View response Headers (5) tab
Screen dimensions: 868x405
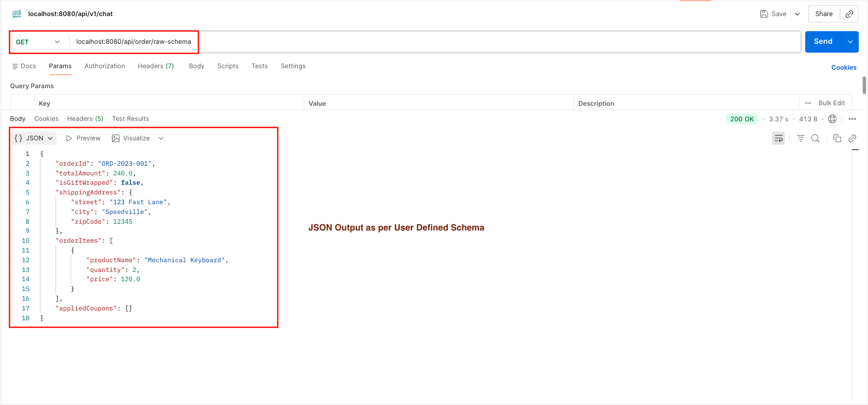click(x=85, y=118)
